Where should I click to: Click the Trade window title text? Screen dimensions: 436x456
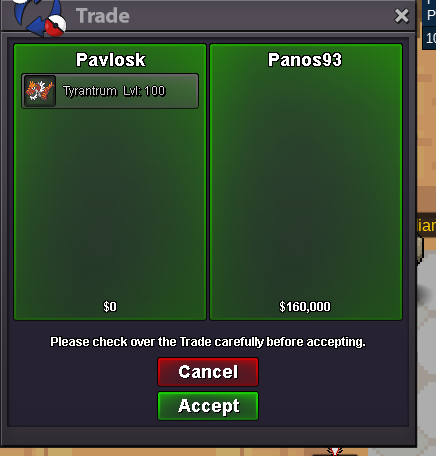(103, 16)
